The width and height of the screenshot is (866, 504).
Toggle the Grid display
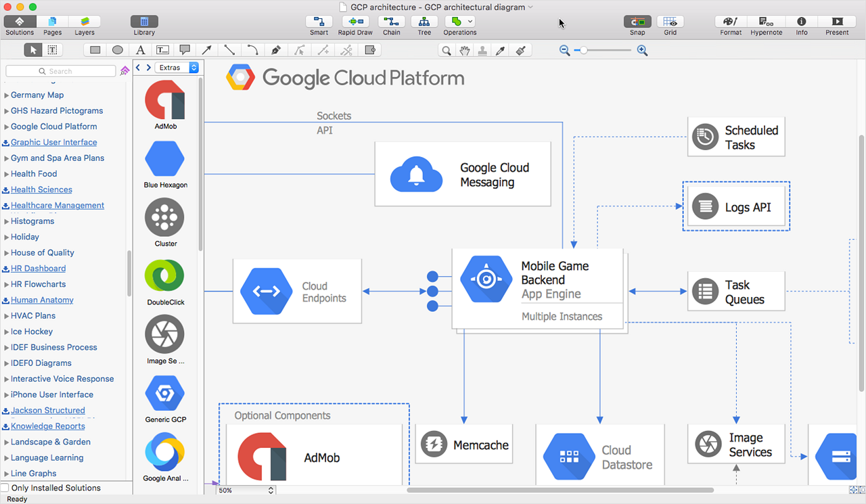[670, 22]
